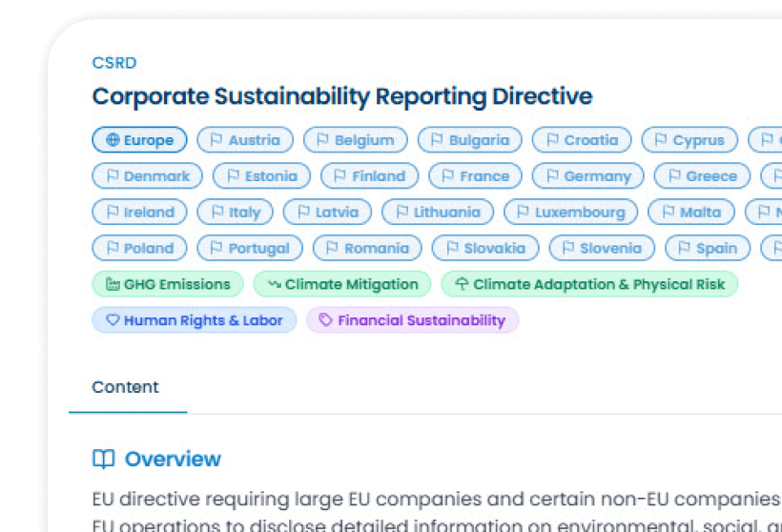Choose the Croatia country tag
The height and width of the screenshot is (532, 782).
point(582,140)
